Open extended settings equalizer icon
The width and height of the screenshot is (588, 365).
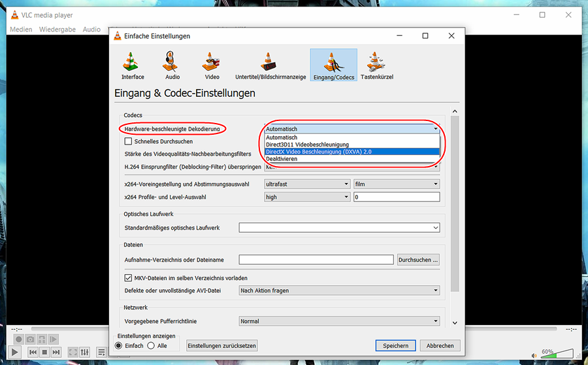click(x=85, y=352)
